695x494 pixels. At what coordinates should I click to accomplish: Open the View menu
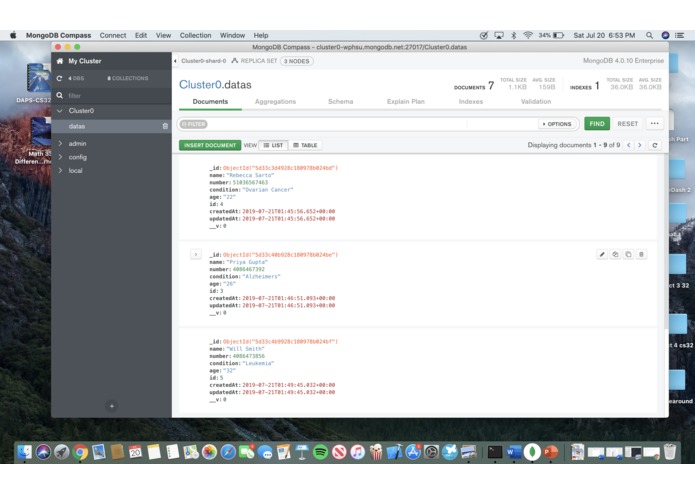[163, 35]
